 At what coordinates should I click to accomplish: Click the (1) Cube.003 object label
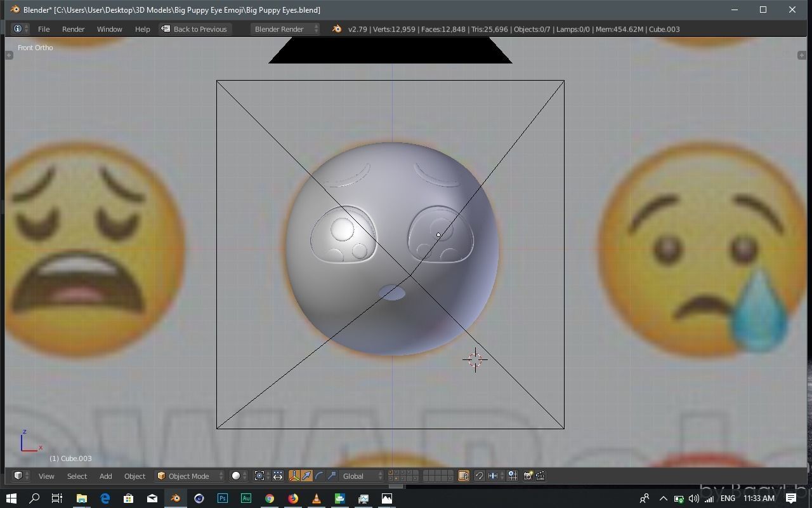point(70,458)
